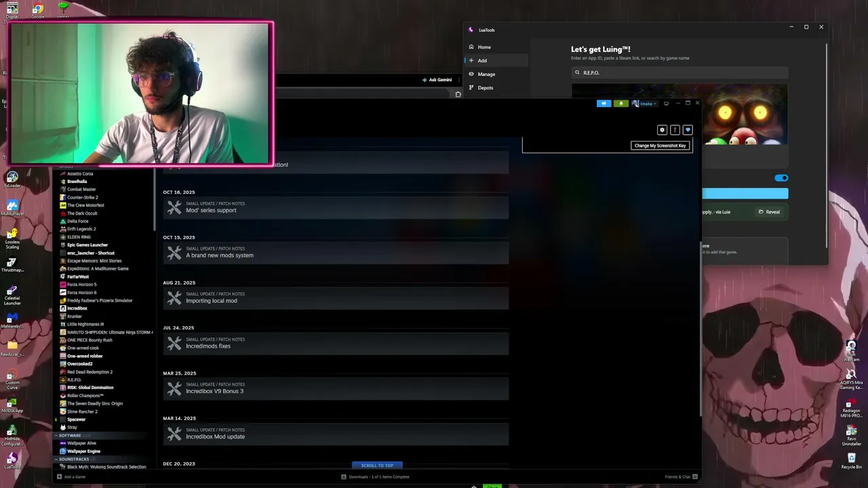
Task: Select Forza Horizon 5 in library
Action: coord(81,285)
